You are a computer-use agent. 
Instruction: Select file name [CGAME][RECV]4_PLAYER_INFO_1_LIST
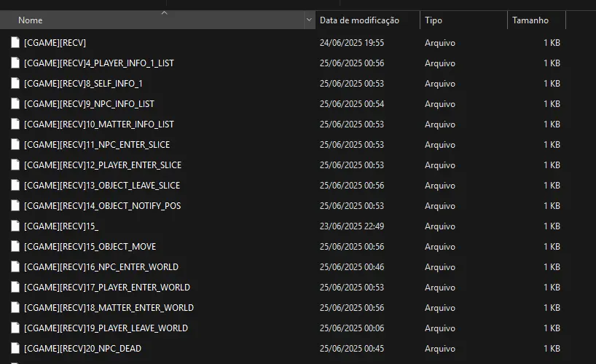click(99, 63)
